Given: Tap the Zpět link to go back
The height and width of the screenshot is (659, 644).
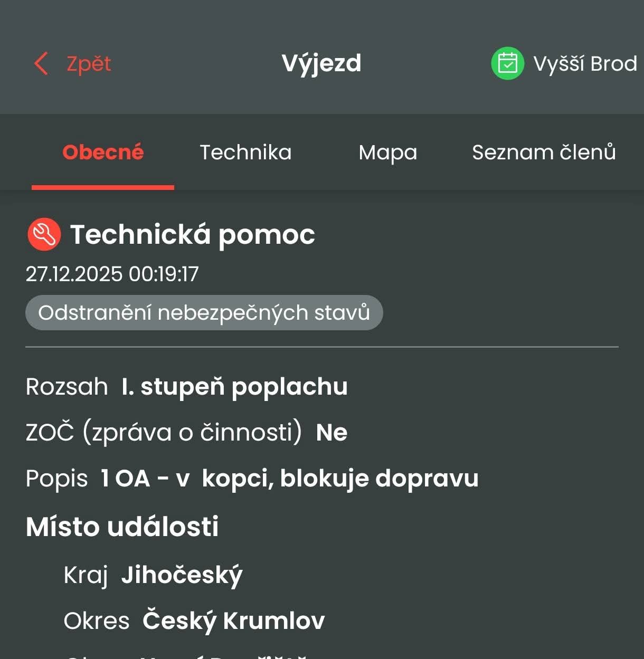Looking at the screenshot, I should [88, 63].
